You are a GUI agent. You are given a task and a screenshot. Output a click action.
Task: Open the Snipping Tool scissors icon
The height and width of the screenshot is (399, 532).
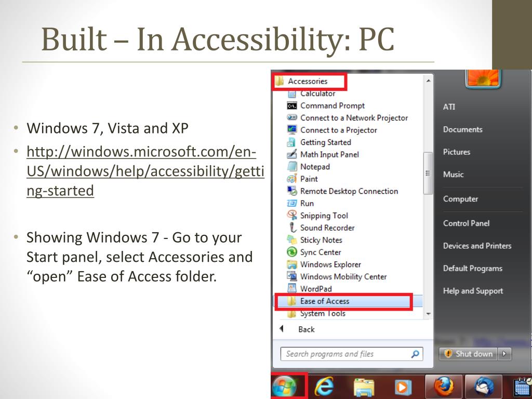(x=292, y=215)
